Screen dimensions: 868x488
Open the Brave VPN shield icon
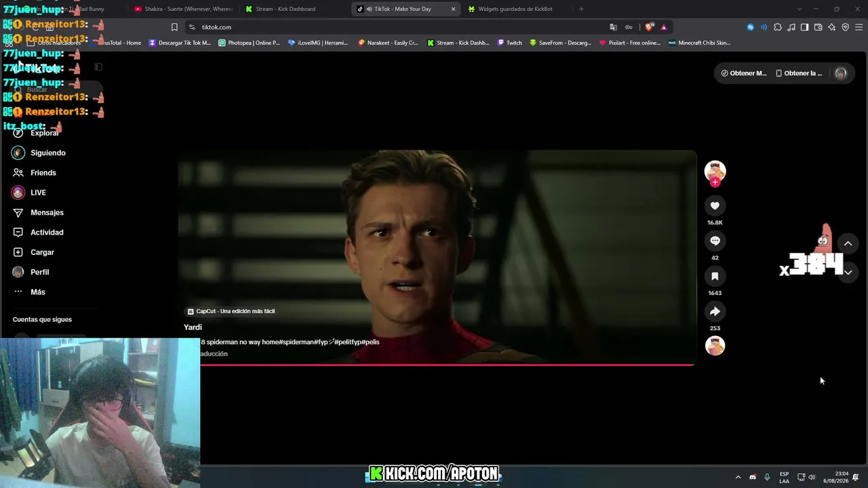(845, 27)
